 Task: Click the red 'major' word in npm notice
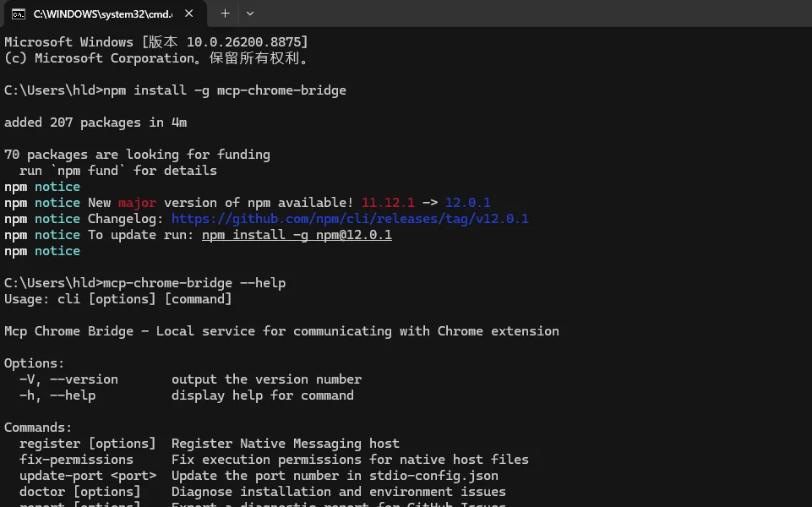[137, 203]
